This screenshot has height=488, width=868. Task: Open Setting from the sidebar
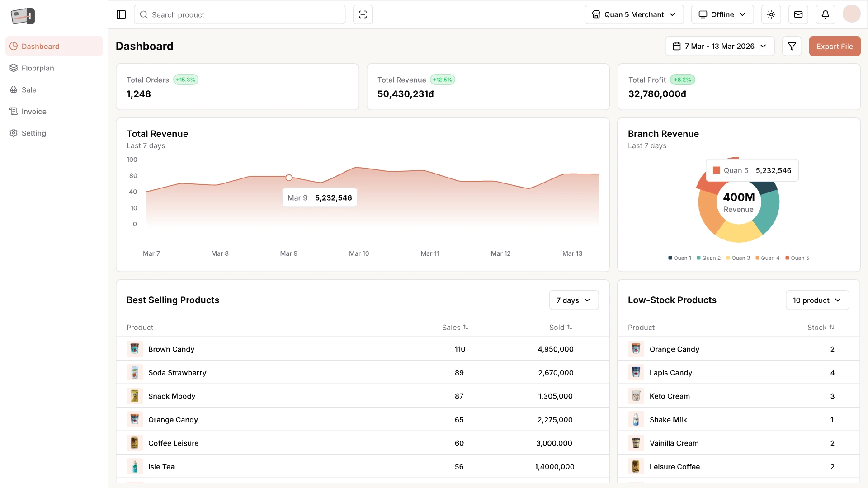click(x=33, y=133)
